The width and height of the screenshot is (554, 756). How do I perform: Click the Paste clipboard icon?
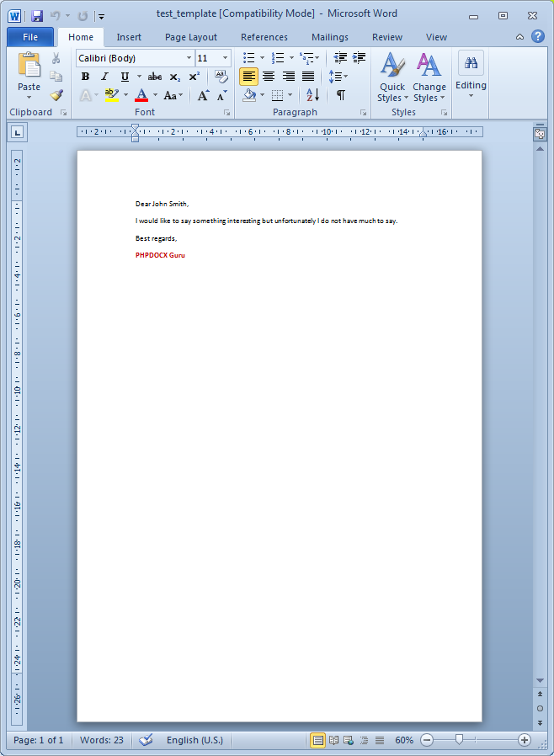(x=29, y=65)
